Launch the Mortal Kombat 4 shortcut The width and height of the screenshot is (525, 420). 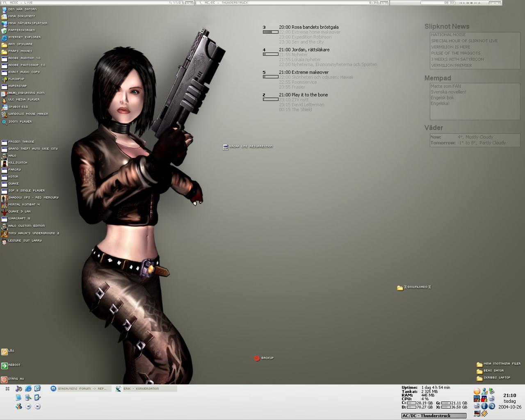(x=21, y=205)
